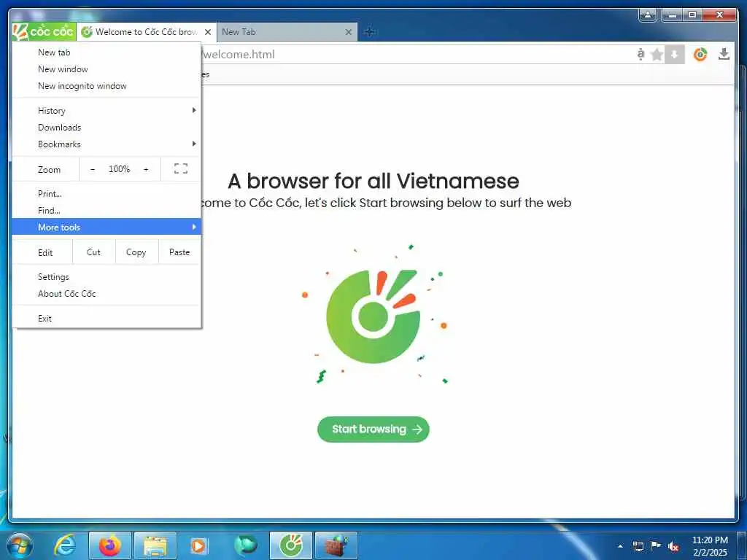Image resolution: width=747 pixels, height=560 pixels.
Task: Close the New Tab tab
Action: coord(349,32)
